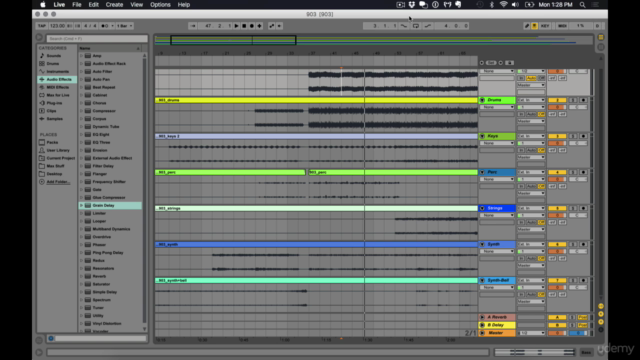The height and width of the screenshot is (360, 640).
Task: Click the Perc track pan control
Action: (x=578, y=180)
